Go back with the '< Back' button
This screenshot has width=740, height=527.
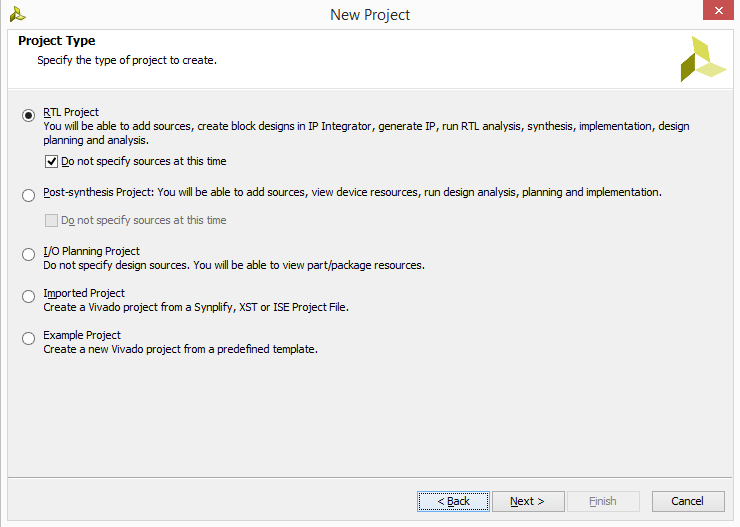click(453, 501)
